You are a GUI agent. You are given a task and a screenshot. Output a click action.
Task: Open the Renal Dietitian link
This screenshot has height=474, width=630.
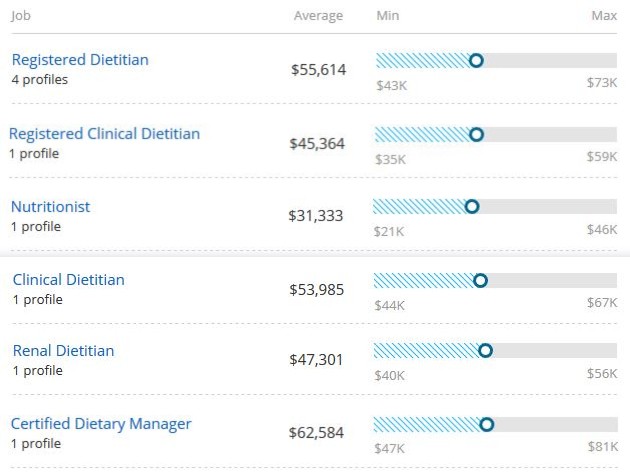(x=63, y=351)
